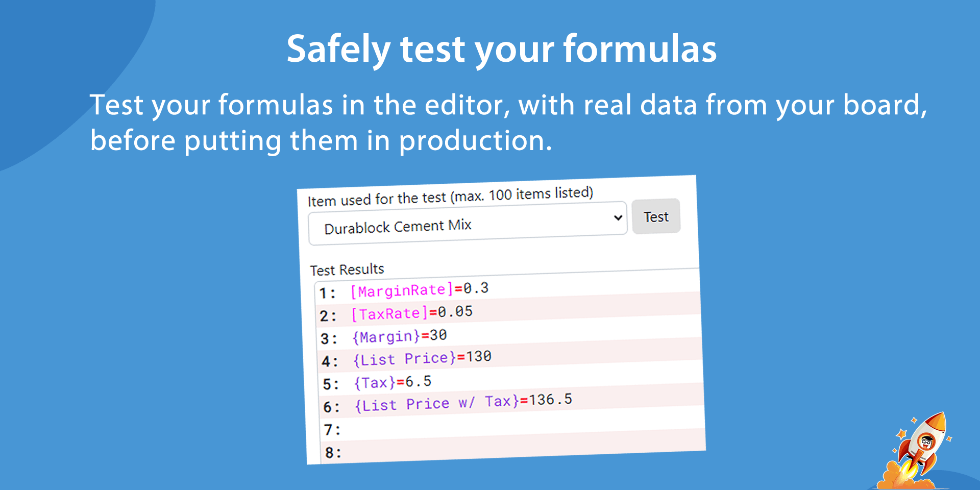Select result line 2 TaxRate
This screenshot has height=490, width=980.
click(x=508, y=312)
